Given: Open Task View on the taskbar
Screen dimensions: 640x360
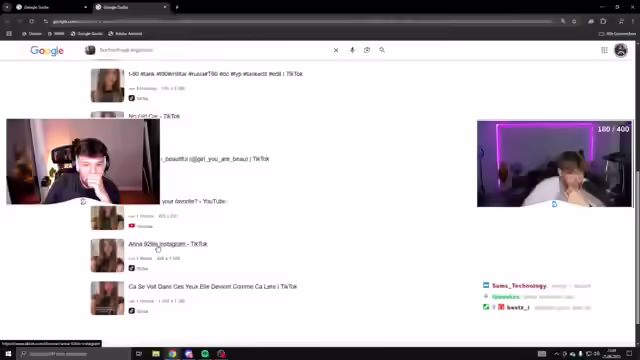Looking at the screenshot, I should 139,353.
